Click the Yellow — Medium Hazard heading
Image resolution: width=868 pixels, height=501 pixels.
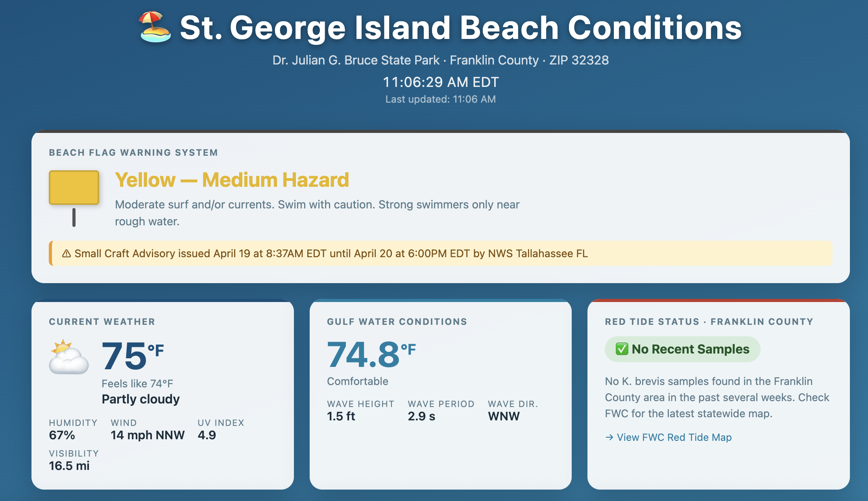[x=232, y=180]
